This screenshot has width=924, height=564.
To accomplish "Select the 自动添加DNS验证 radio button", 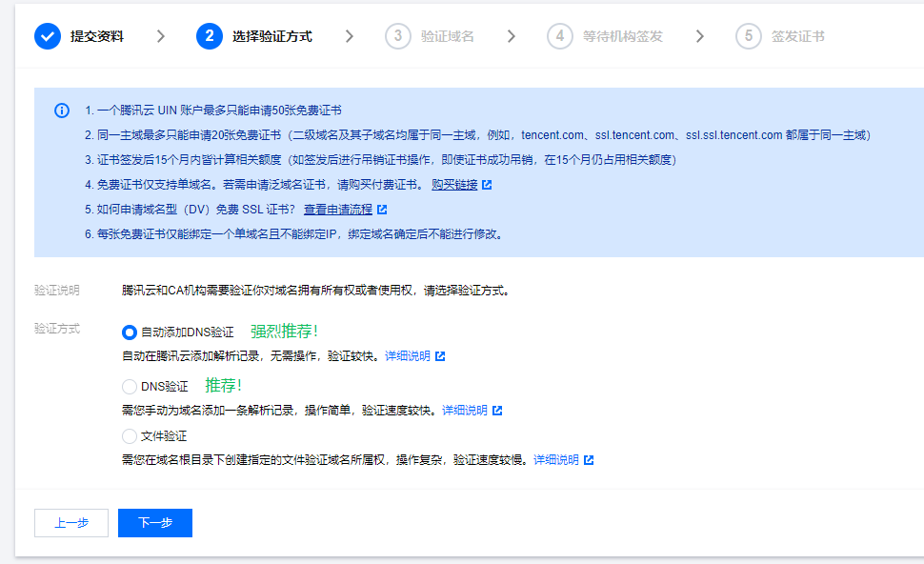I will point(129,332).
